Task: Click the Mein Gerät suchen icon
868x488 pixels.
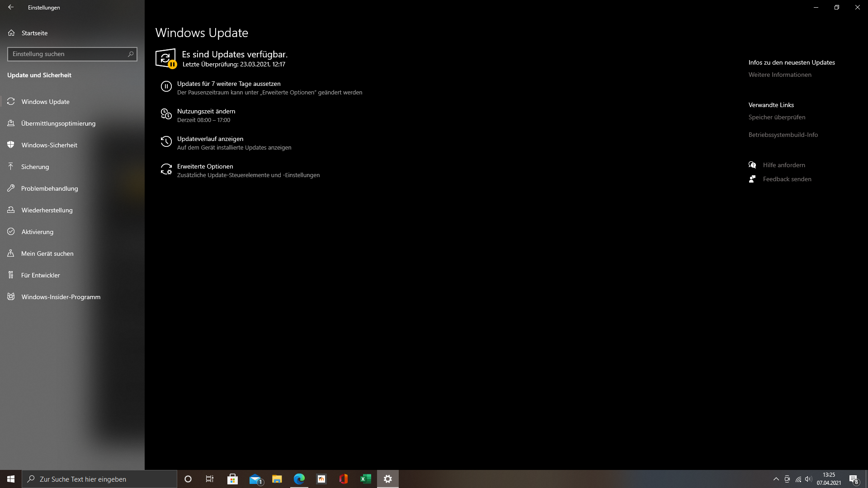Action: coord(11,253)
